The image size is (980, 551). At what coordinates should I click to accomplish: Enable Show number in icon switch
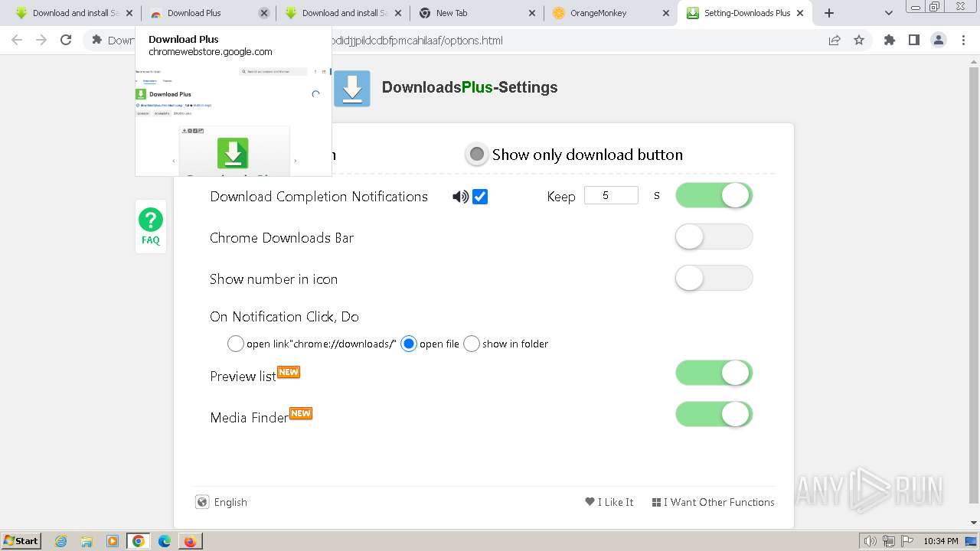click(x=714, y=279)
